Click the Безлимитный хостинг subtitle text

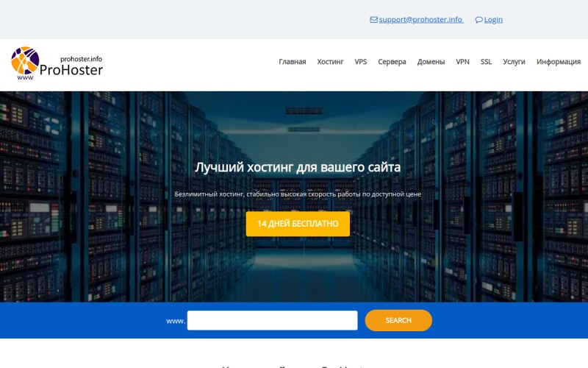pos(298,194)
